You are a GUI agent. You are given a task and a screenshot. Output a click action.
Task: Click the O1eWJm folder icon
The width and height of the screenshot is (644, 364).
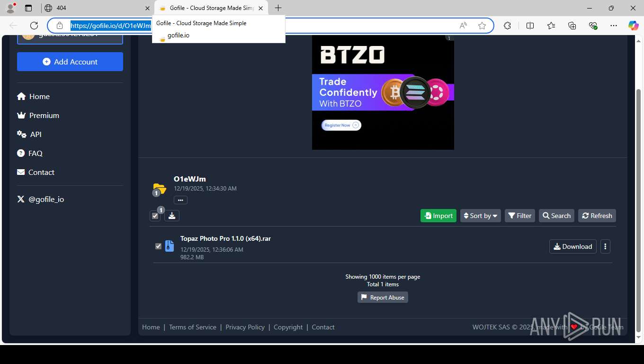pos(160,189)
